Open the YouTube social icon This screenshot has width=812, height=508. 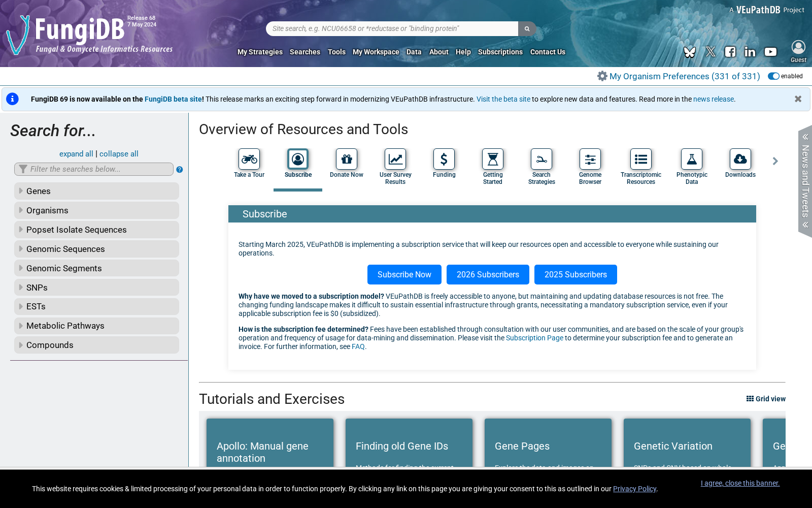click(x=770, y=52)
